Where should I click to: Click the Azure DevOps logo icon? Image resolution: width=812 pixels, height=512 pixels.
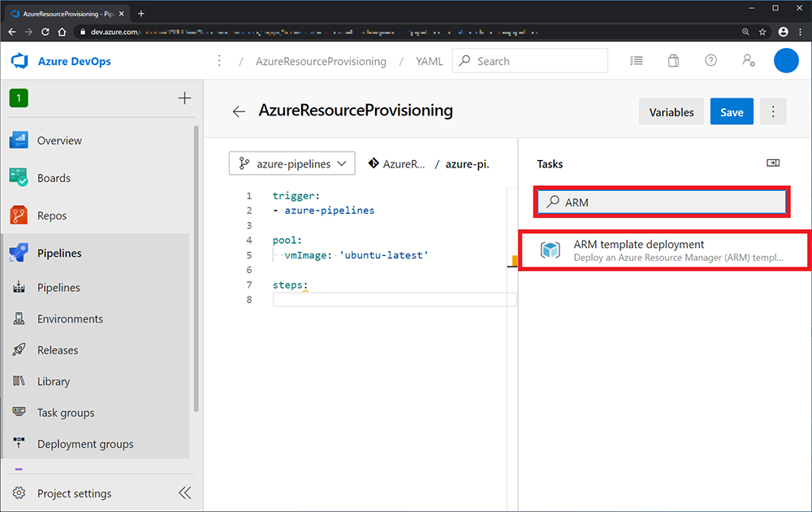point(19,61)
